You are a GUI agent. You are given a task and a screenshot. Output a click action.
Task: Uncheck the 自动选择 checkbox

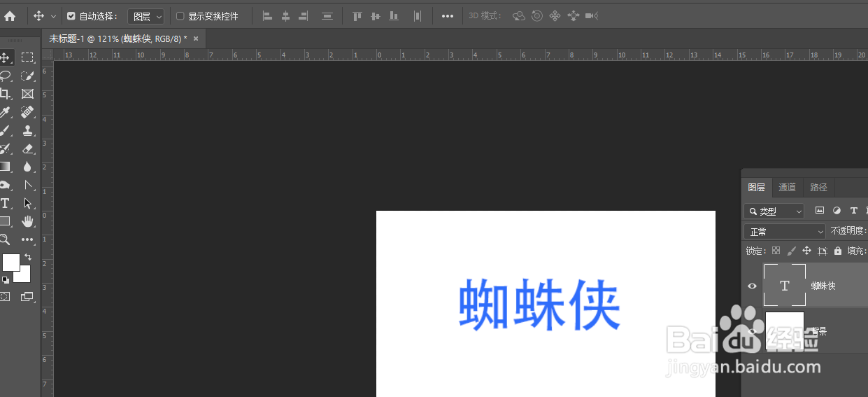coord(71,16)
